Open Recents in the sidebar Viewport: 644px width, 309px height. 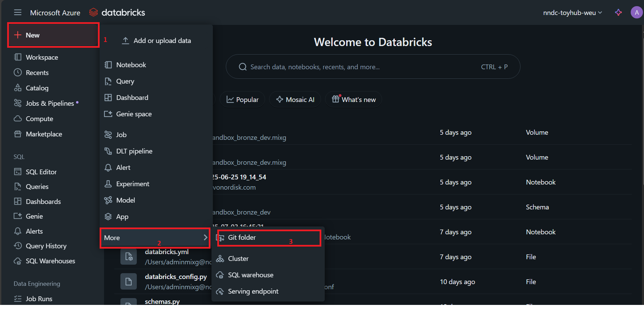[37, 73]
